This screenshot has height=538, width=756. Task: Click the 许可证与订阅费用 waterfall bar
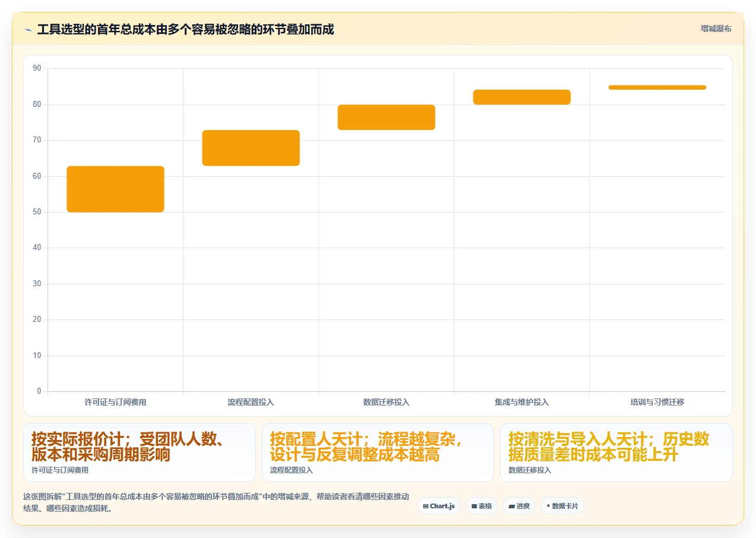pos(115,189)
